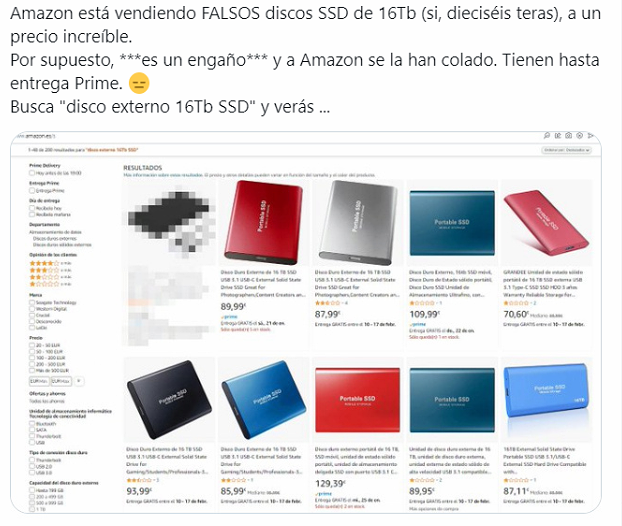Check the USB 2.0 connection filter

(32, 466)
